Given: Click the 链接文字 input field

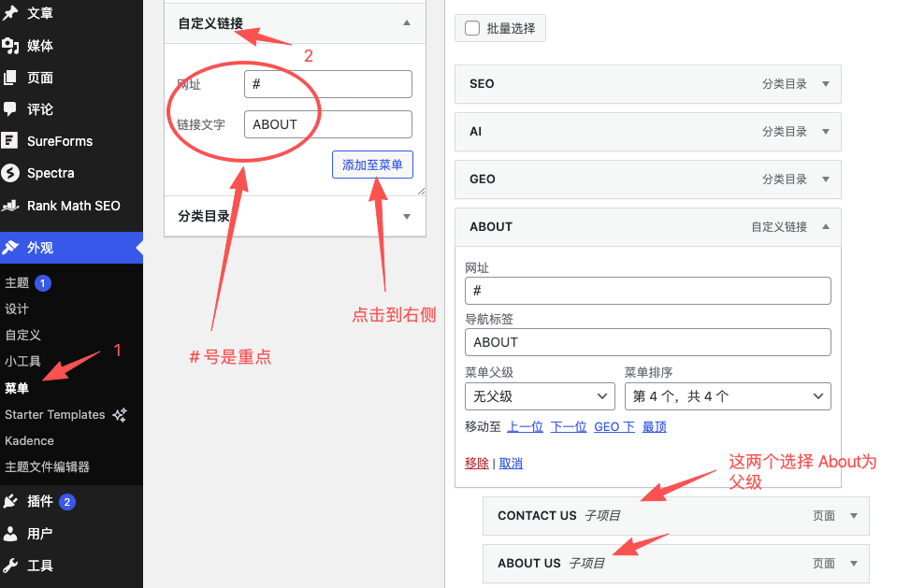Looking at the screenshot, I should tap(327, 124).
